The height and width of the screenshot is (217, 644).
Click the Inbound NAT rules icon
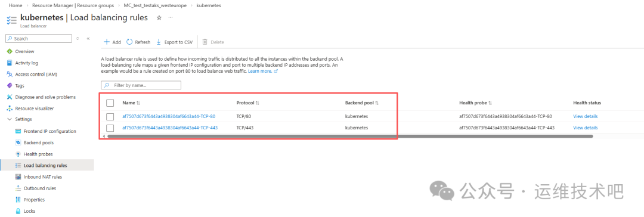coord(18,176)
